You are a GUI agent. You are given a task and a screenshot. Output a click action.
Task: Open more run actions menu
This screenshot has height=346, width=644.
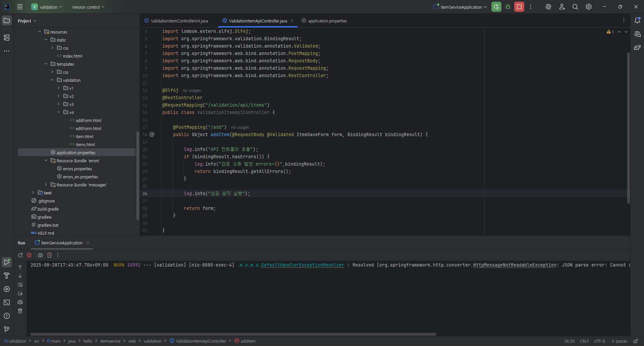point(531,7)
